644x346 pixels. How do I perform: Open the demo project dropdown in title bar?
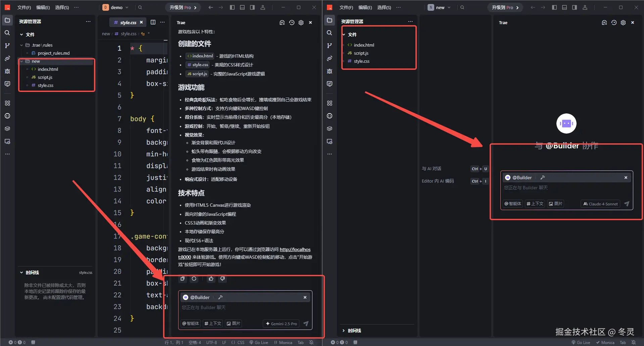[x=116, y=7]
